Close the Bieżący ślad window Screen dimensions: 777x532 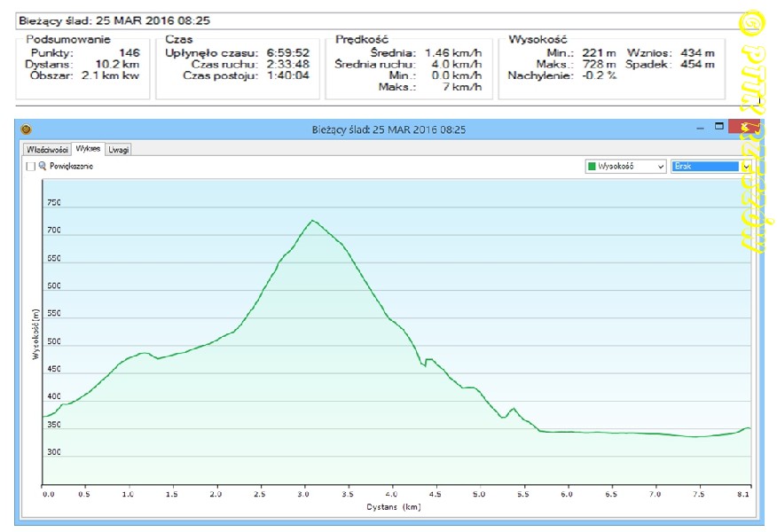pos(742,128)
